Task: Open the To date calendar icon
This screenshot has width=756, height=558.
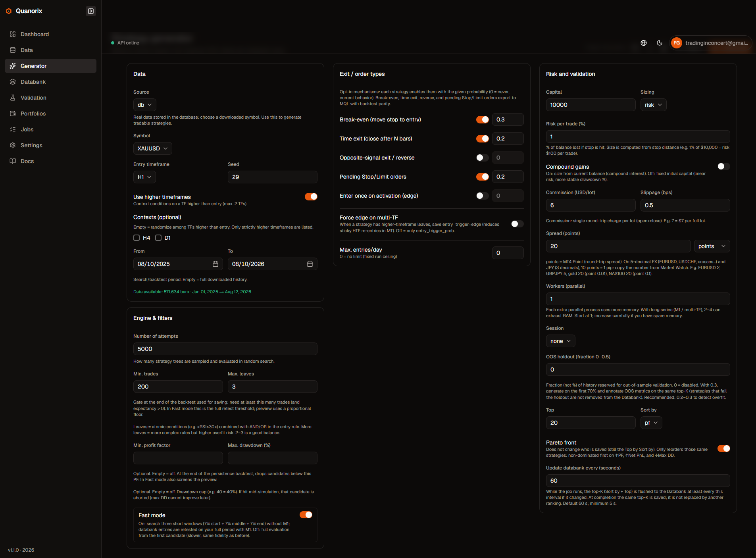Action: [x=310, y=264]
